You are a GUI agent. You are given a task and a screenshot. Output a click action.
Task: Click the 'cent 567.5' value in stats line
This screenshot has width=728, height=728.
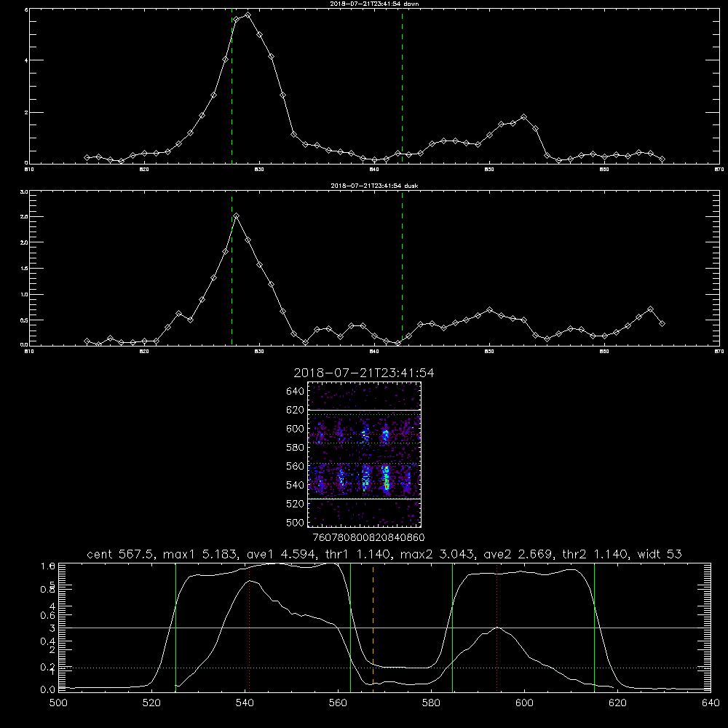tap(121, 554)
